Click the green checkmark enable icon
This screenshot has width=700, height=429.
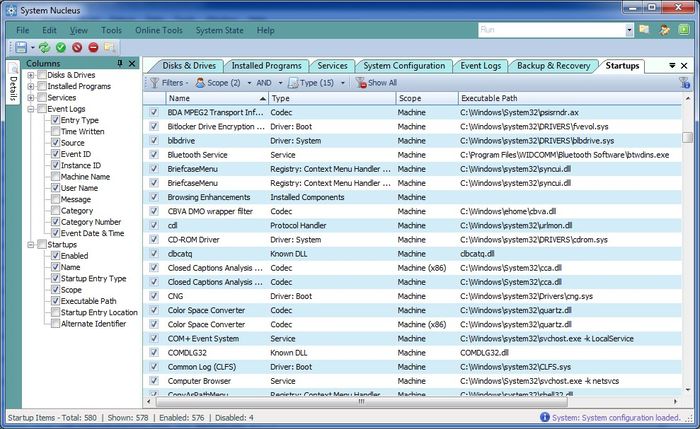61,47
